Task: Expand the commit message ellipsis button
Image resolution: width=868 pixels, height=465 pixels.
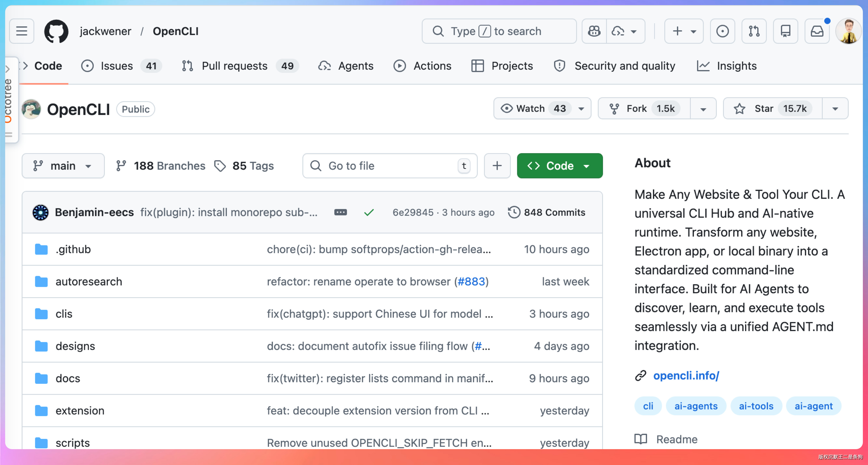Action: (x=340, y=213)
